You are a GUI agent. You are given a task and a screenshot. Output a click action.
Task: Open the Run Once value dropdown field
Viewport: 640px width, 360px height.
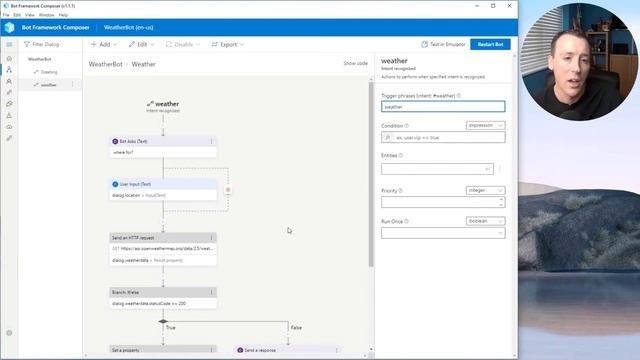click(x=443, y=233)
